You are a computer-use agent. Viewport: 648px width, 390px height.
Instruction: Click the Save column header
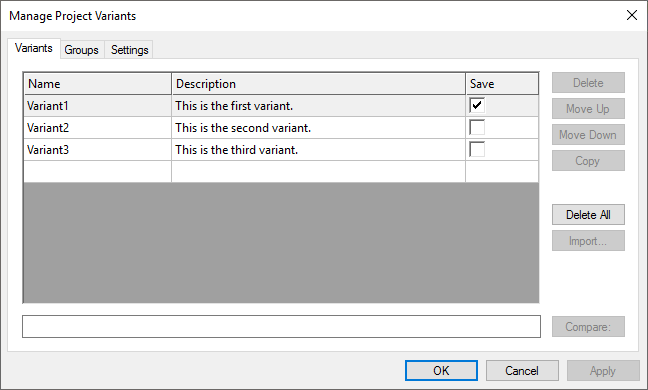pyautogui.click(x=502, y=84)
